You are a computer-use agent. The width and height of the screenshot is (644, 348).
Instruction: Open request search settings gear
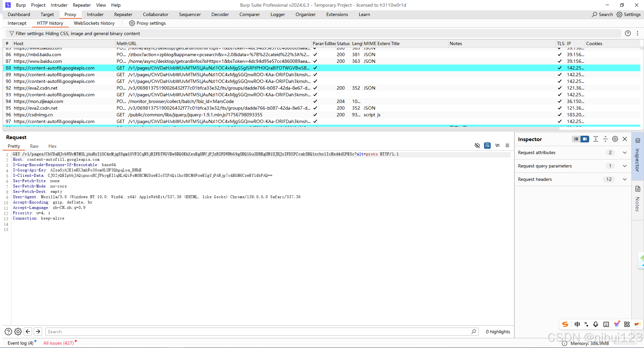(x=18, y=332)
